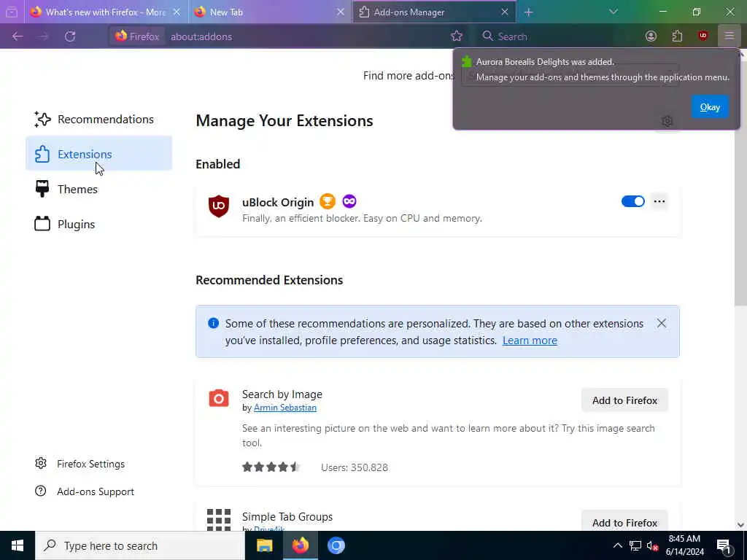Click the uBlock Origin shield icon
Image resolution: width=747 pixels, height=560 pixels.
(219, 206)
